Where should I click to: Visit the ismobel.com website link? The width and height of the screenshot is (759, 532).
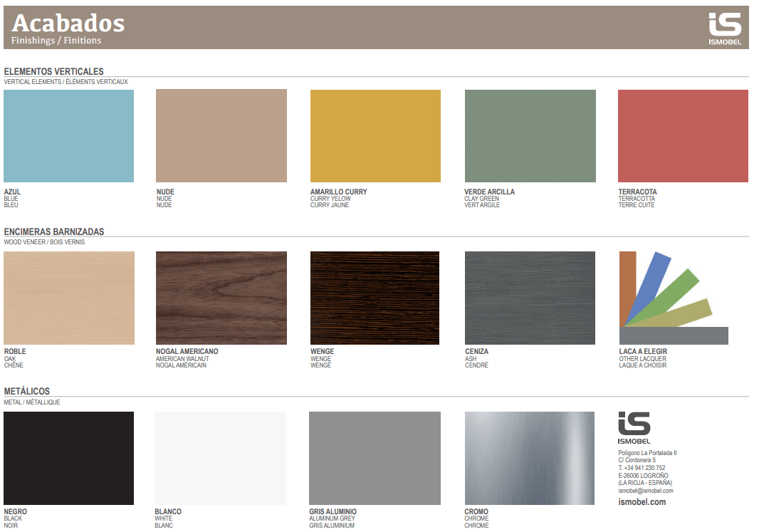tap(642, 502)
